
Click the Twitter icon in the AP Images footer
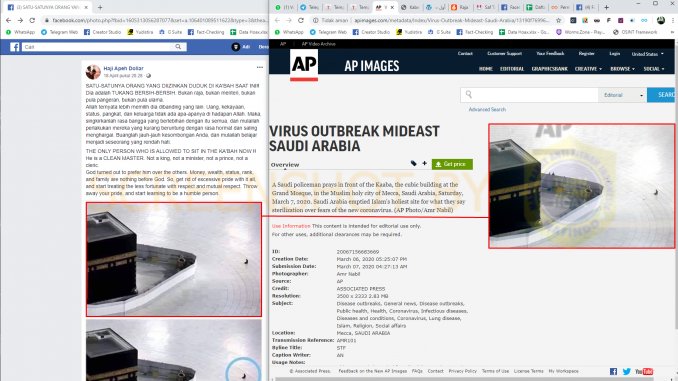tap(627, 371)
